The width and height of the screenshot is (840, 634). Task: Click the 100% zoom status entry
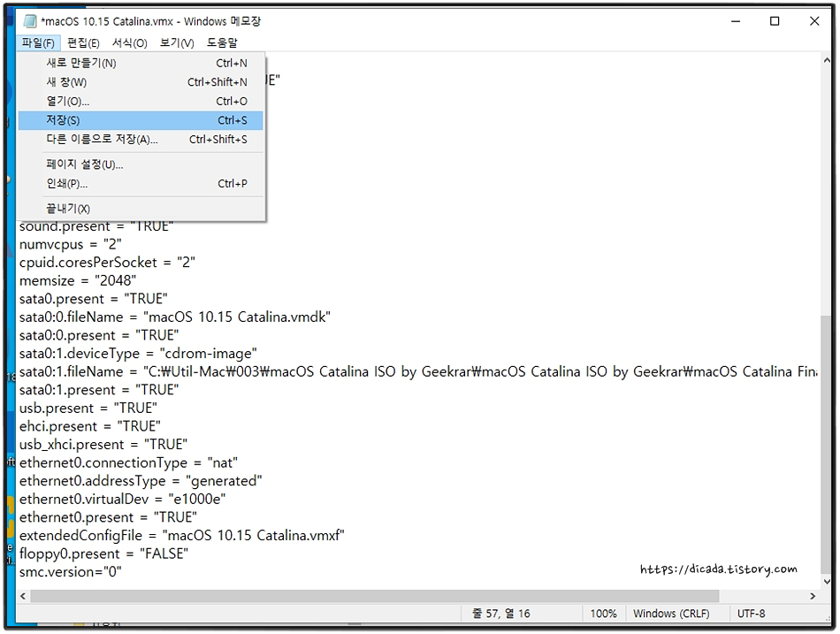click(x=603, y=614)
